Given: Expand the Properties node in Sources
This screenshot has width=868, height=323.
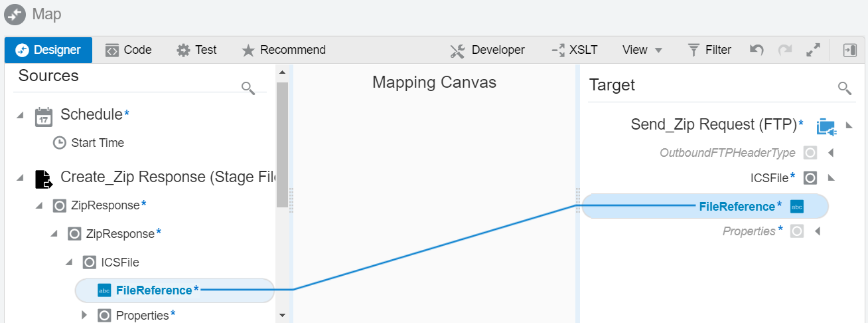Looking at the screenshot, I should [x=84, y=315].
